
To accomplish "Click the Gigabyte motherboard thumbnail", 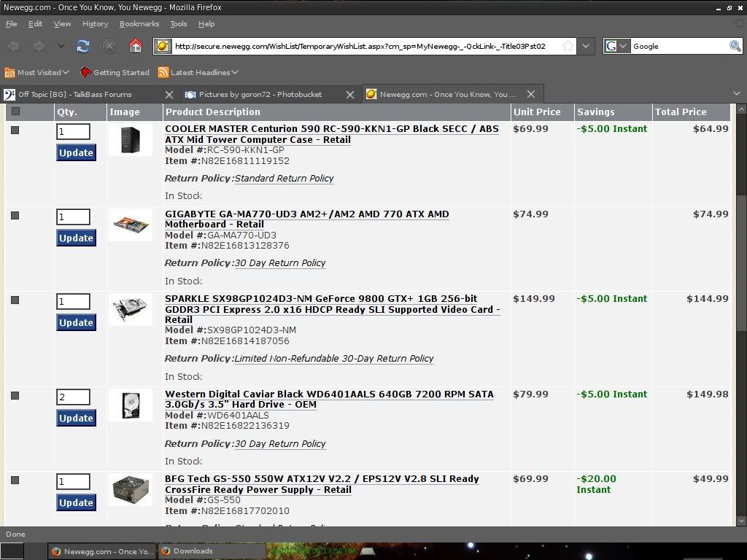I will tap(131, 225).
